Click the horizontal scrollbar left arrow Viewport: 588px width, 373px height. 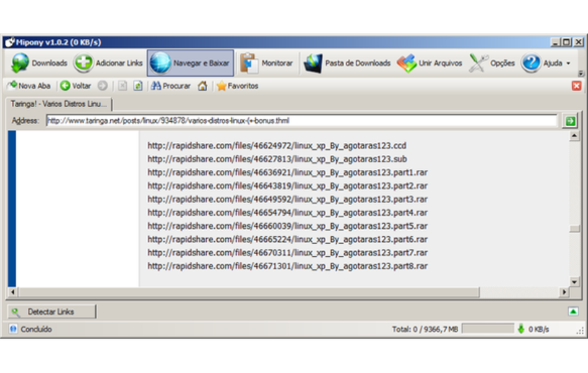pyautogui.click(x=12, y=292)
